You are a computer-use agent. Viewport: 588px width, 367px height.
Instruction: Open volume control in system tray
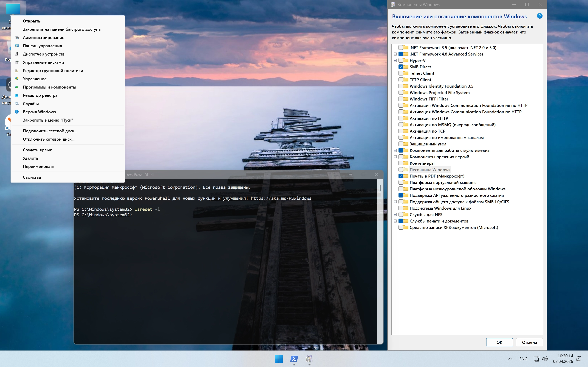pos(545,359)
